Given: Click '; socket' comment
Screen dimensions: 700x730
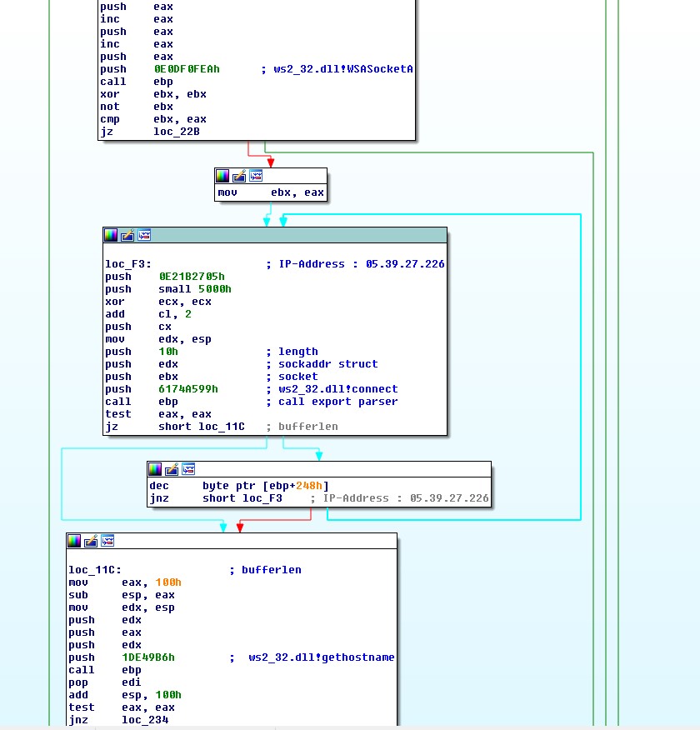Looking at the screenshot, I should tap(292, 377).
